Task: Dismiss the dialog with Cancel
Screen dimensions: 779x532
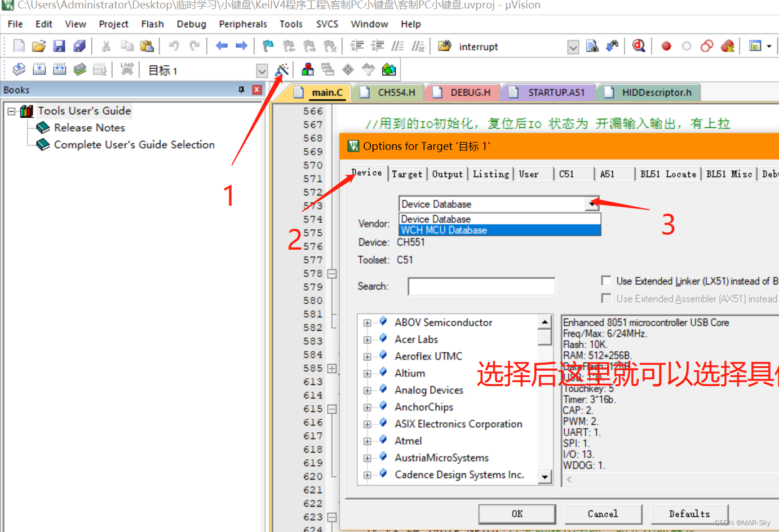Action: tap(603, 514)
